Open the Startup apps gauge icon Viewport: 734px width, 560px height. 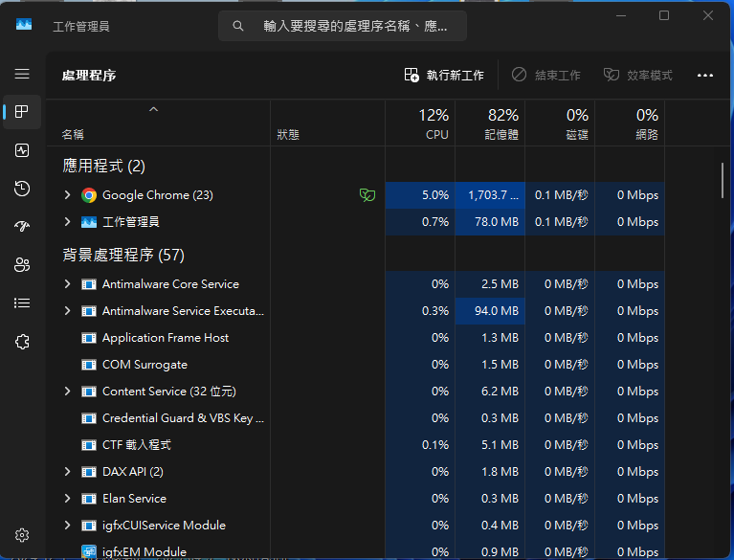22,227
